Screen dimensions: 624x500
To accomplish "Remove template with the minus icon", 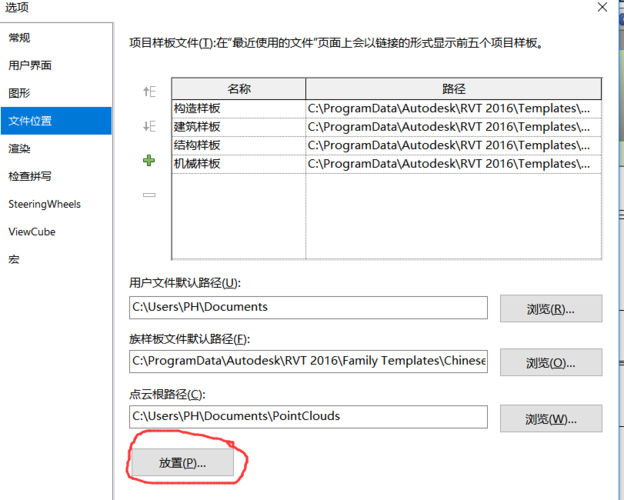I will (149, 195).
